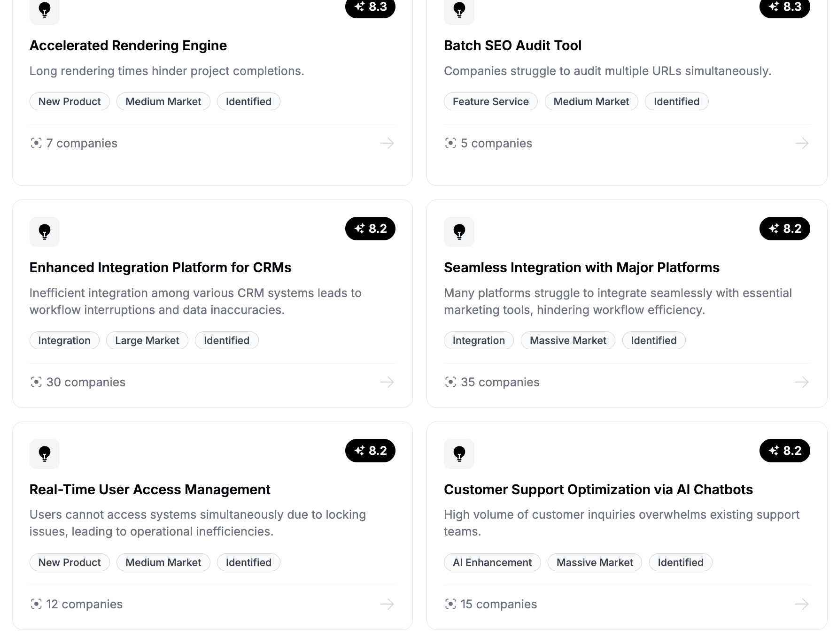Open the Accelerated Rendering Engine title
Image resolution: width=837 pixels, height=644 pixels.
click(x=128, y=46)
